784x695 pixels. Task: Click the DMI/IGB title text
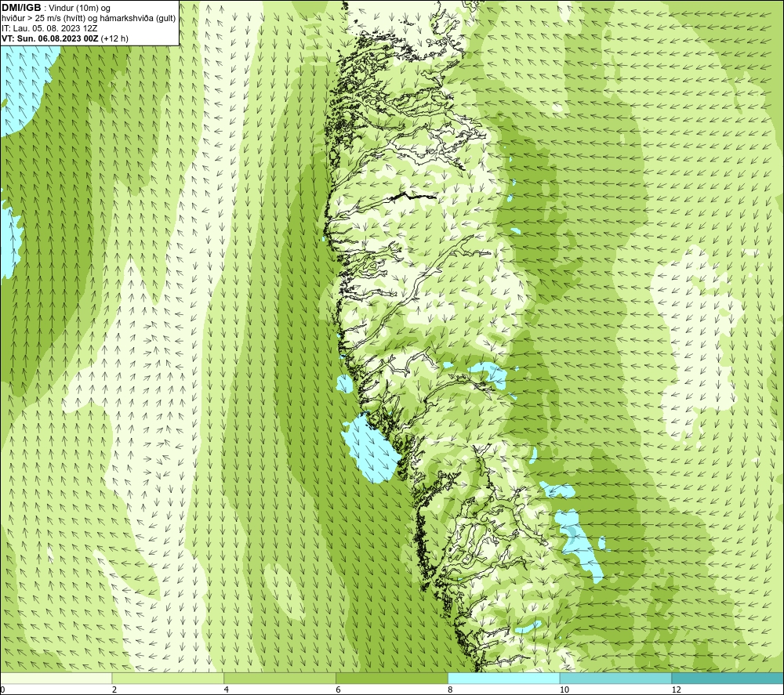click(21, 8)
